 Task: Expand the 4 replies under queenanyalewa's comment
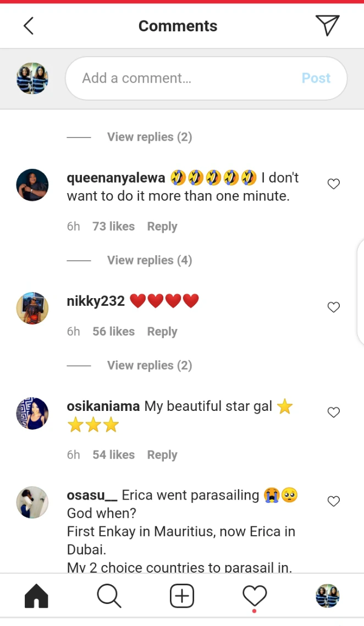[150, 260]
